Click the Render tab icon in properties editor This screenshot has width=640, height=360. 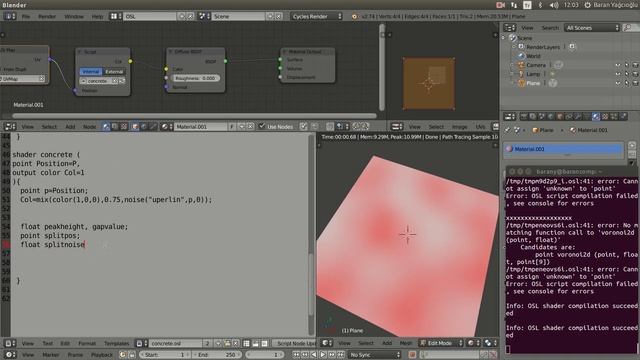pyautogui.click(x=524, y=117)
